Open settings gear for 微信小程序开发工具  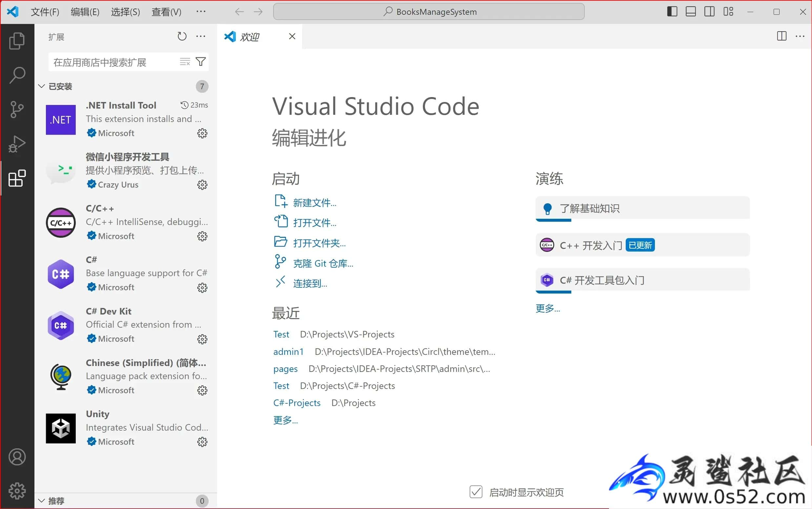point(202,185)
